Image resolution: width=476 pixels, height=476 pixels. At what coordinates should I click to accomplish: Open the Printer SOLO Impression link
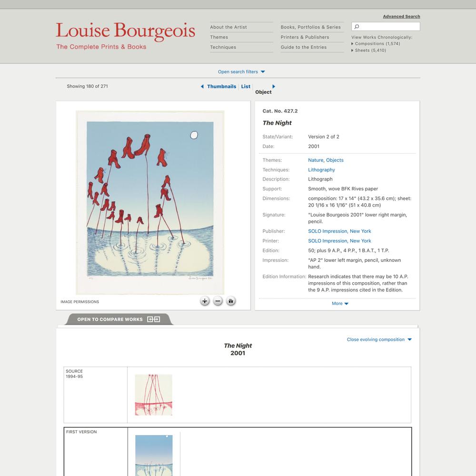pyautogui.click(x=339, y=241)
